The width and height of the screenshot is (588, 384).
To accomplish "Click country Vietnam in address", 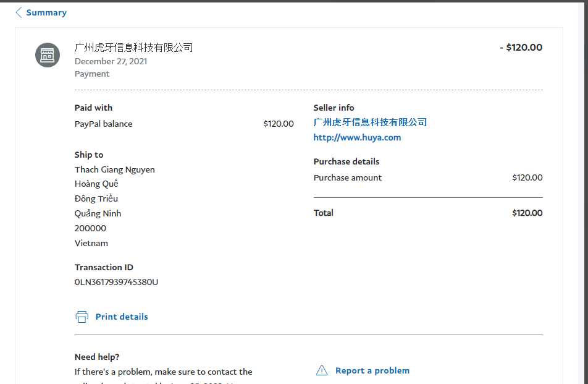I will (91, 243).
